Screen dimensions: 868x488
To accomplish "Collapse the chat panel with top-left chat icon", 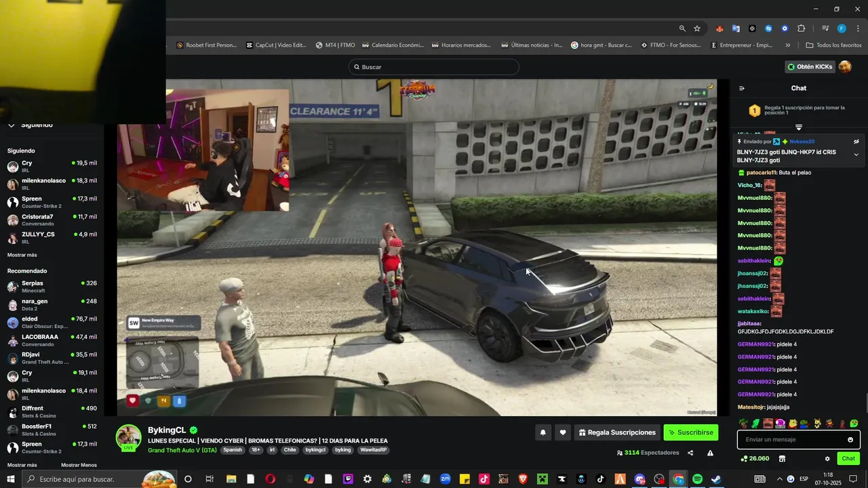I will pyautogui.click(x=742, y=88).
